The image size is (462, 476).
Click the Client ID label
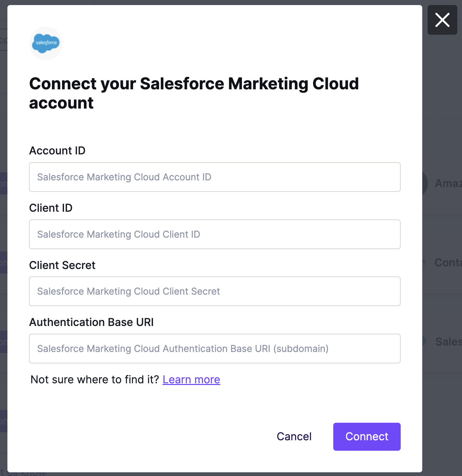[x=51, y=208]
